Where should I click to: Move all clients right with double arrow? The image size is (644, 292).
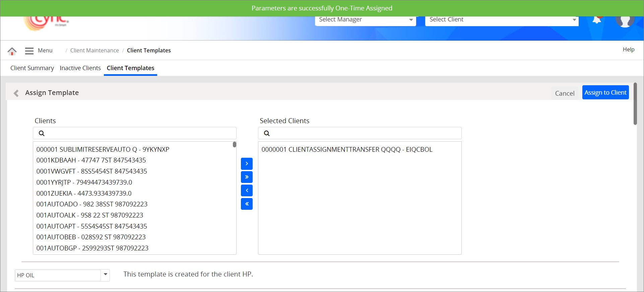(x=247, y=177)
